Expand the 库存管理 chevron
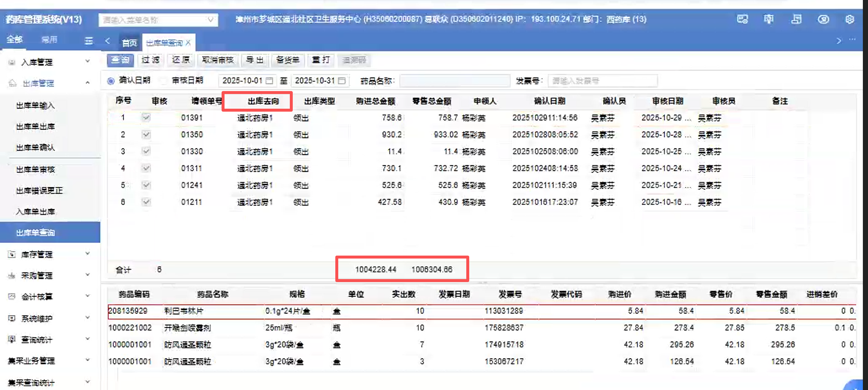868x390 pixels. pyautogui.click(x=88, y=253)
